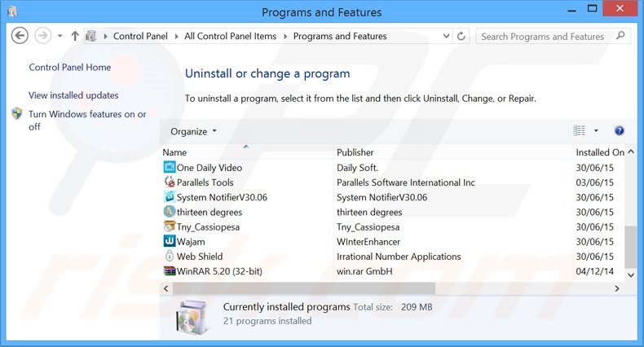This screenshot has width=644, height=347.
Task: Click publisher Irrational Number Applications
Action: (399, 257)
